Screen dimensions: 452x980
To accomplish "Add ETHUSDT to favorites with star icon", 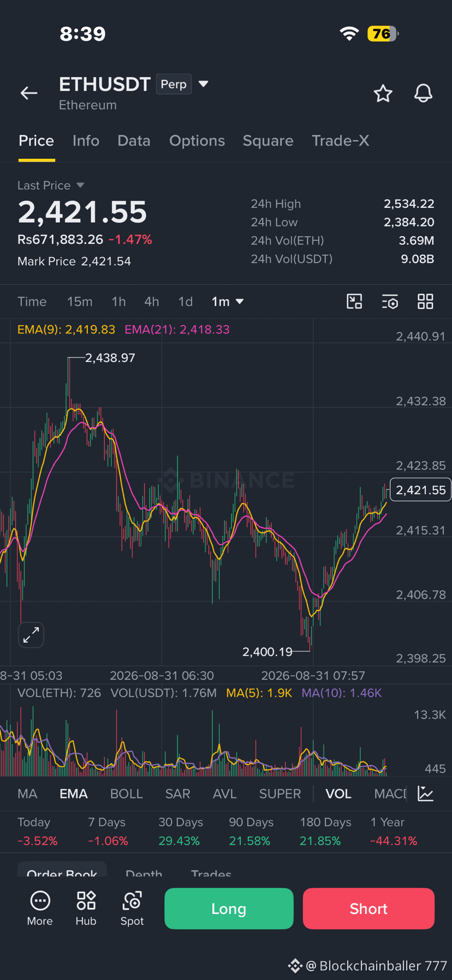I will [383, 93].
